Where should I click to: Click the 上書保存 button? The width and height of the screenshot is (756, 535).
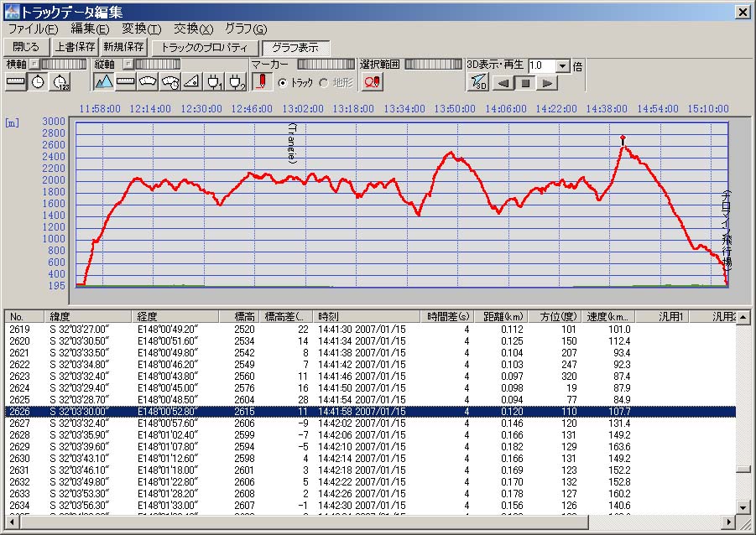tap(75, 47)
